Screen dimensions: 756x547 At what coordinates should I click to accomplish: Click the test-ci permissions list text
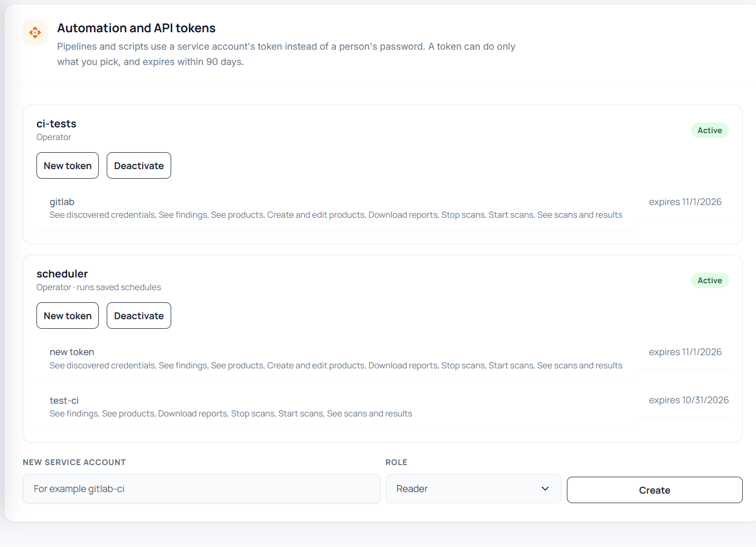click(231, 413)
